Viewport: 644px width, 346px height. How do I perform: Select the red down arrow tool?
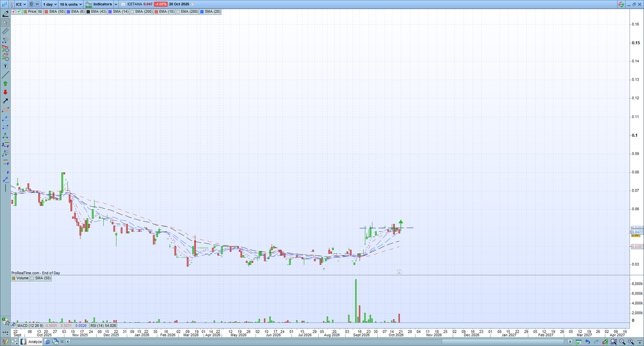5,92
